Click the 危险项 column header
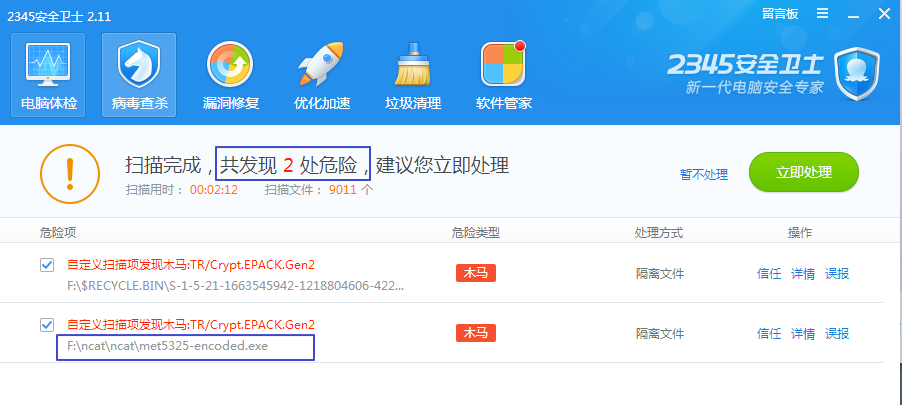Screen dimensions: 902x405 point(58,232)
